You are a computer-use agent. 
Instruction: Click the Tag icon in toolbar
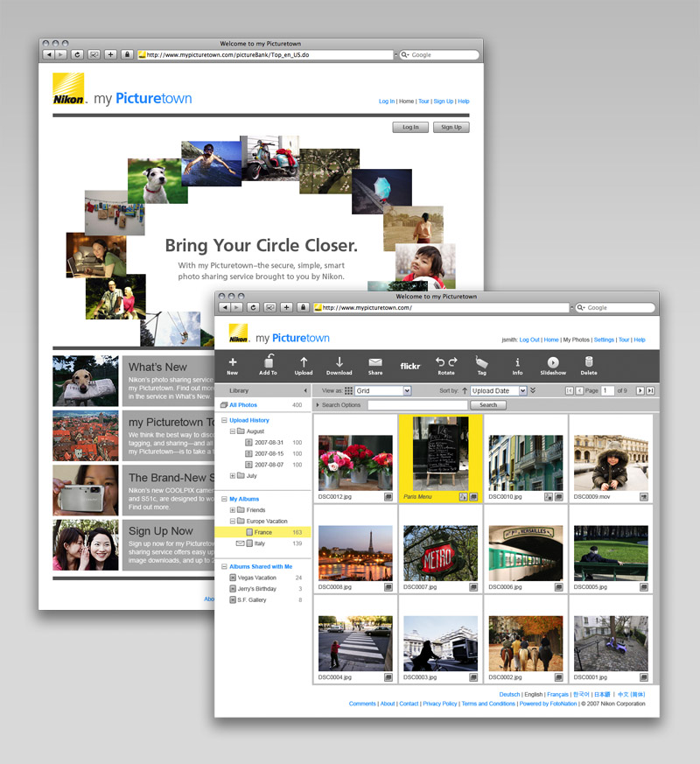coord(481,361)
